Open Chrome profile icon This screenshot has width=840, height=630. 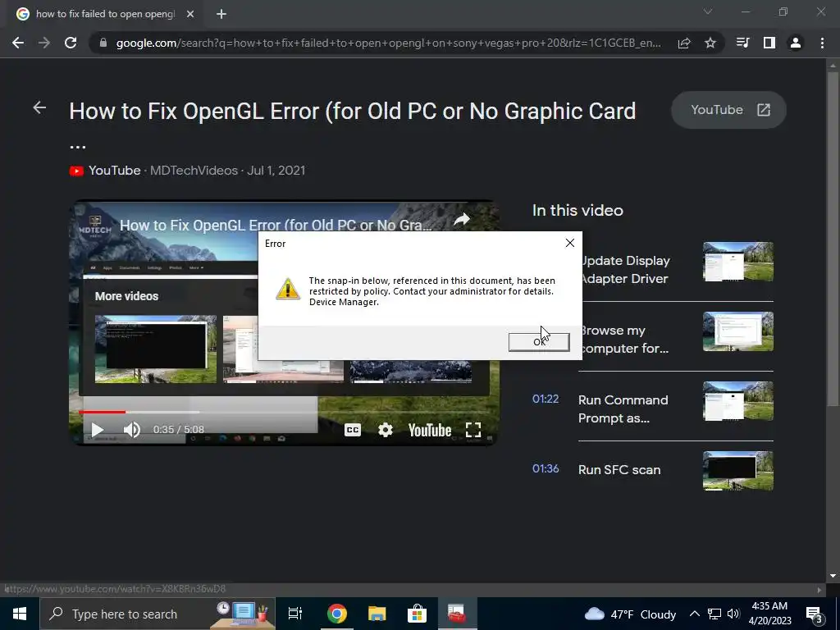tap(796, 43)
